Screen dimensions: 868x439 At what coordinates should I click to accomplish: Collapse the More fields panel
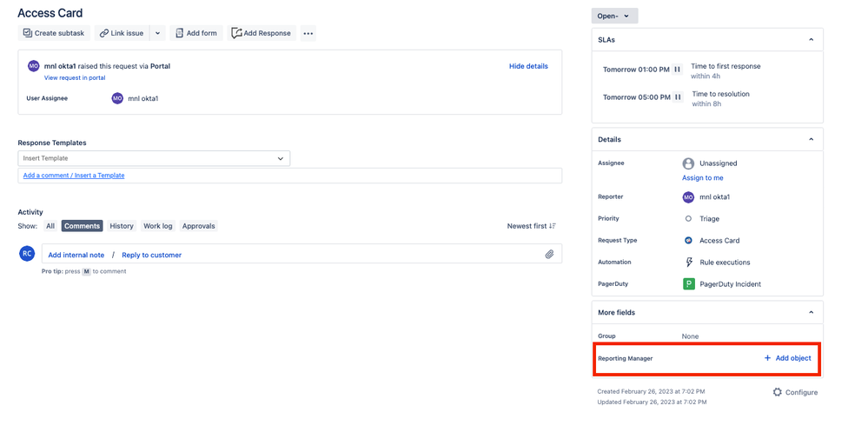coord(811,312)
